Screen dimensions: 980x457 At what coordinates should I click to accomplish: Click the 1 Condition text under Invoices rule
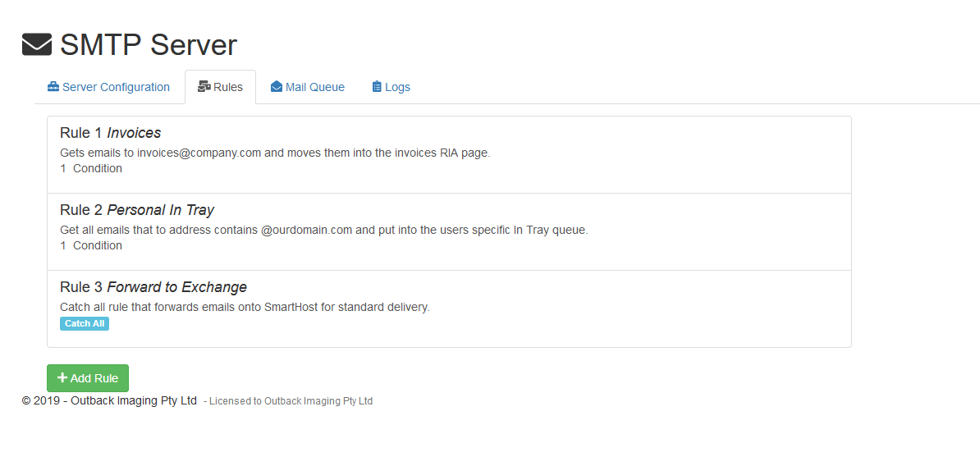click(x=91, y=168)
